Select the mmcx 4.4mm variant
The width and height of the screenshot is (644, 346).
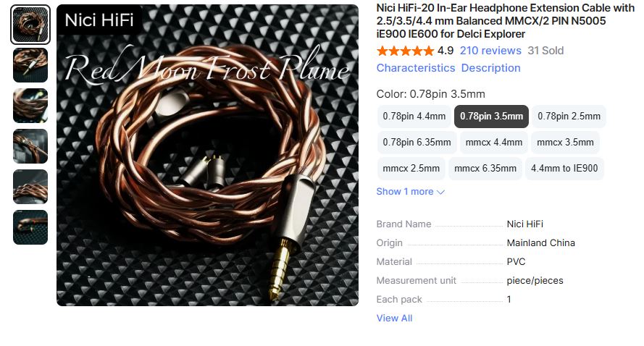493,143
